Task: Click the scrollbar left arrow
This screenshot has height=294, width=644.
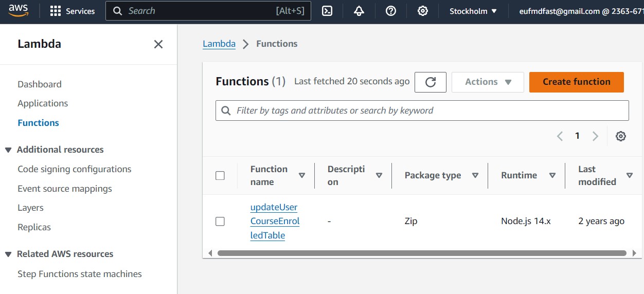Action: 210,253
